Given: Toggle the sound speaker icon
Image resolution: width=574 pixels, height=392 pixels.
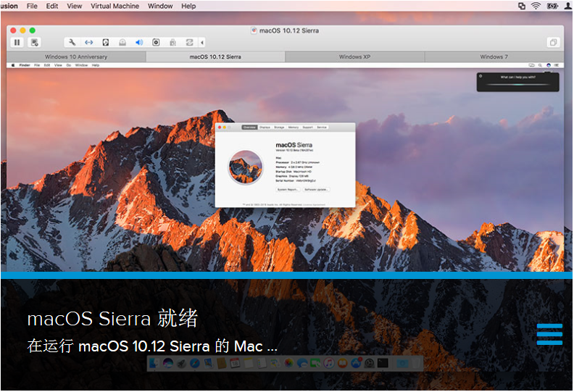Looking at the screenshot, I should (139, 43).
